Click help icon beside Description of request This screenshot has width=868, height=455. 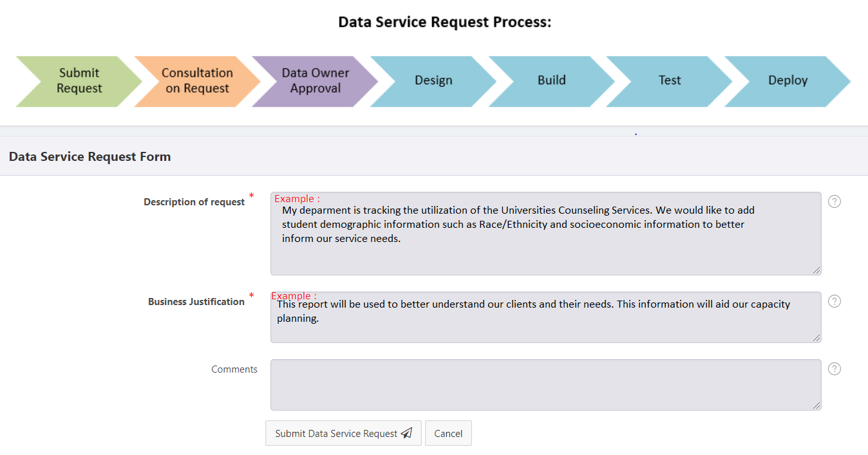[835, 201]
